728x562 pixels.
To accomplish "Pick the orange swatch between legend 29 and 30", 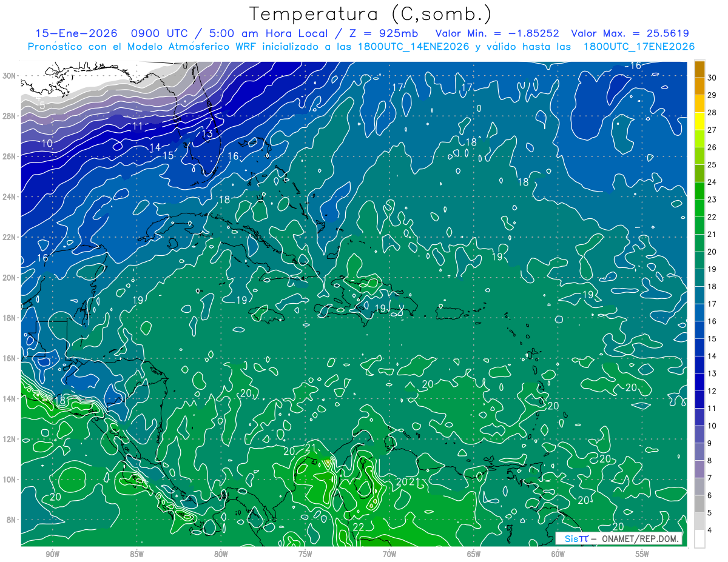I will (699, 87).
